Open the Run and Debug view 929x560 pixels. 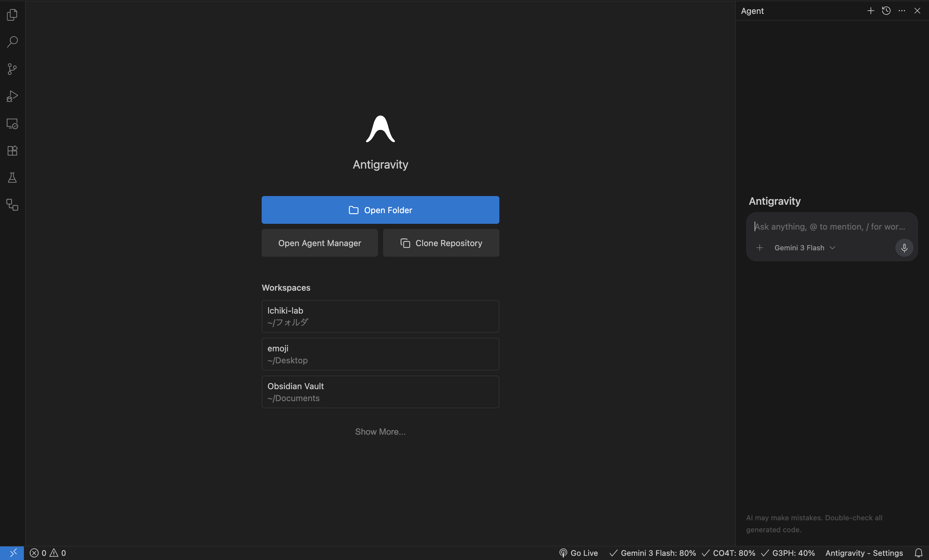[12, 96]
